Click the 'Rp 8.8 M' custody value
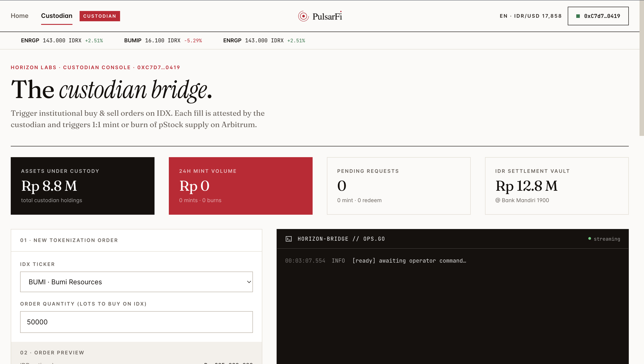The image size is (644, 364). 49,186
